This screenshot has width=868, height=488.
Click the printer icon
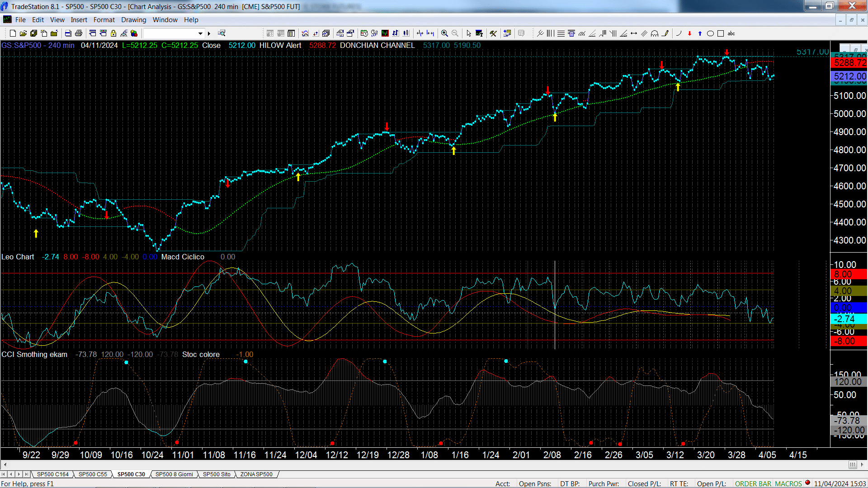pyautogui.click(x=79, y=33)
